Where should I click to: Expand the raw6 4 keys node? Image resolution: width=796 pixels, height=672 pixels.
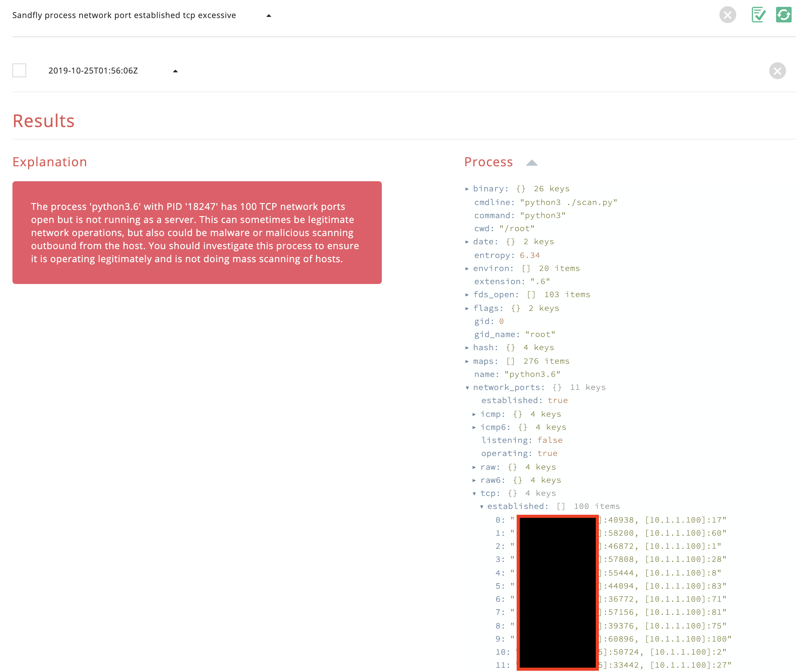[x=474, y=480]
